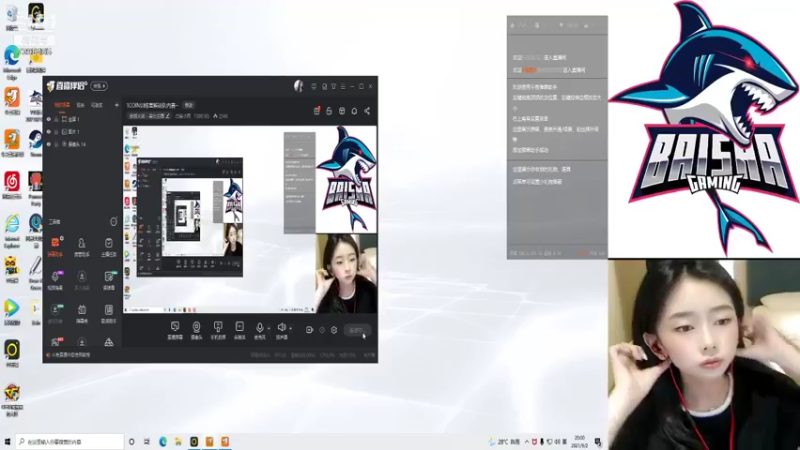Open the microphone tool with purple badge

pyautogui.click(x=55, y=280)
